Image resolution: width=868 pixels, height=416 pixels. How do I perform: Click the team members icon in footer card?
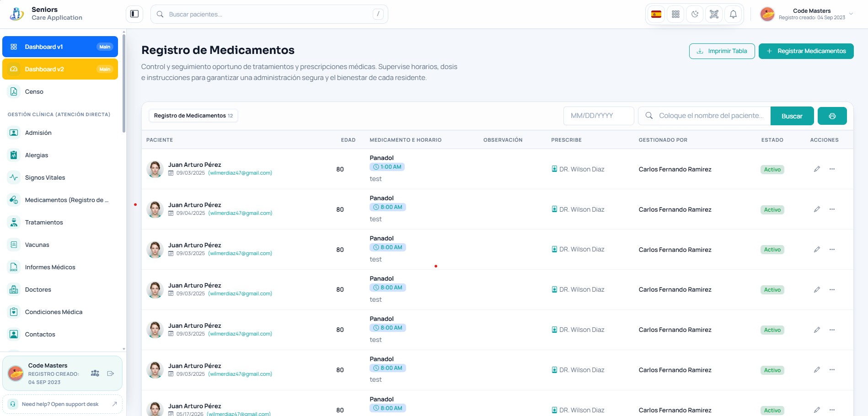(x=95, y=373)
